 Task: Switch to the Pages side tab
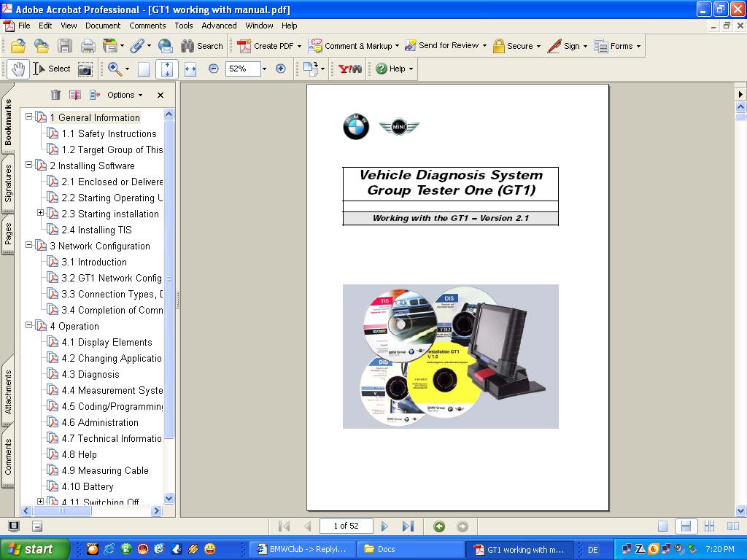click(8, 234)
